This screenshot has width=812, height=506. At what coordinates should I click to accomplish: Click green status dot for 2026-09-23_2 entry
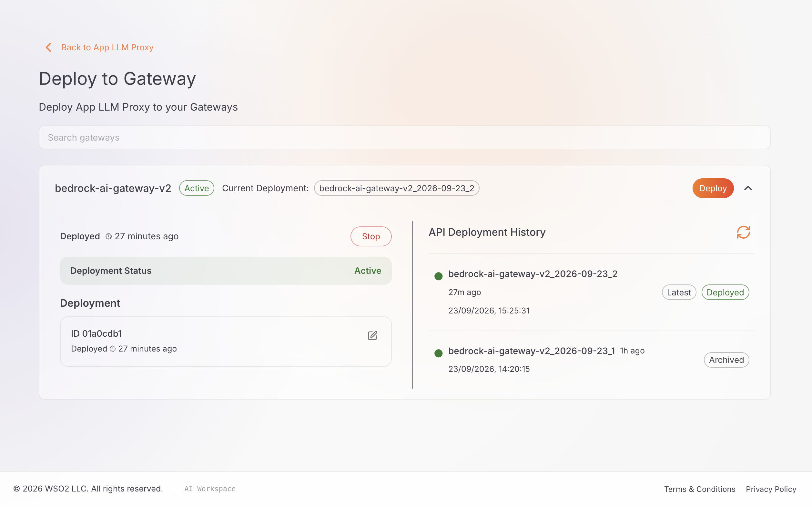pyautogui.click(x=438, y=276)
